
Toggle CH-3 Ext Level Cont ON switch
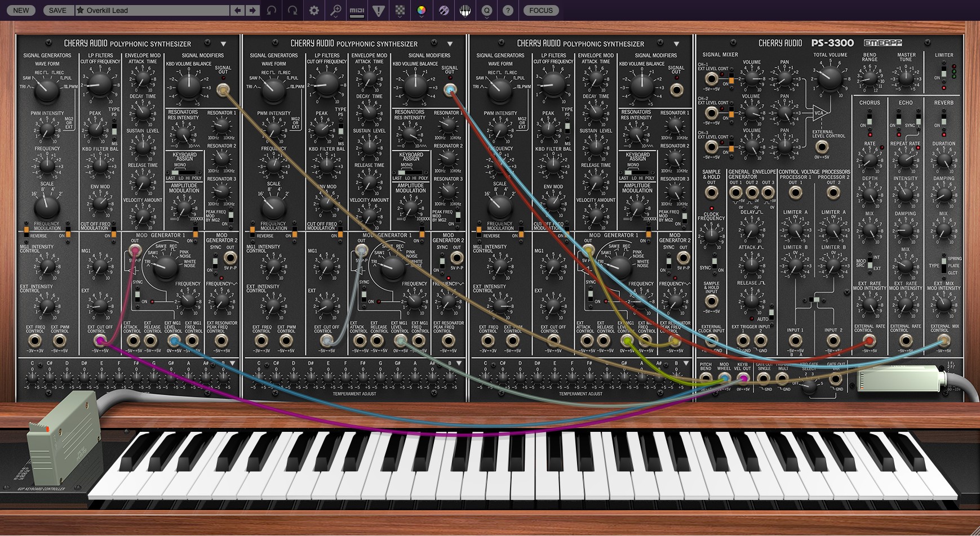tap(731, 147)
